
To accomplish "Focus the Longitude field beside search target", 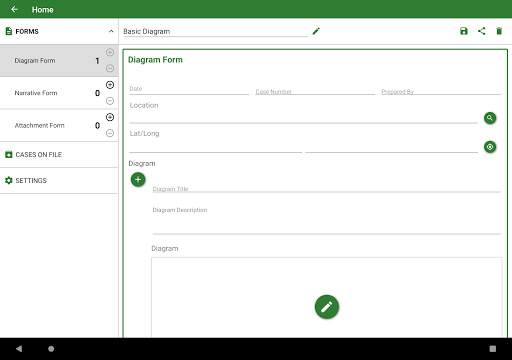I will click(x=392, y=147).
